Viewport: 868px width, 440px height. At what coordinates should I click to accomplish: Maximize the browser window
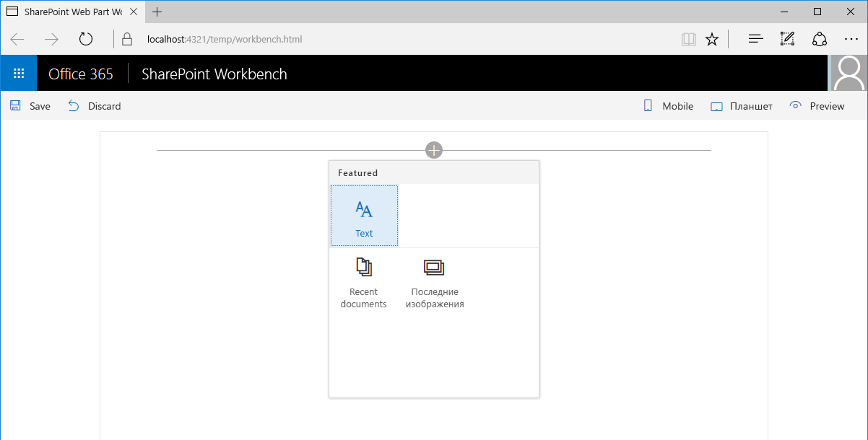click(x=817, y=12)
